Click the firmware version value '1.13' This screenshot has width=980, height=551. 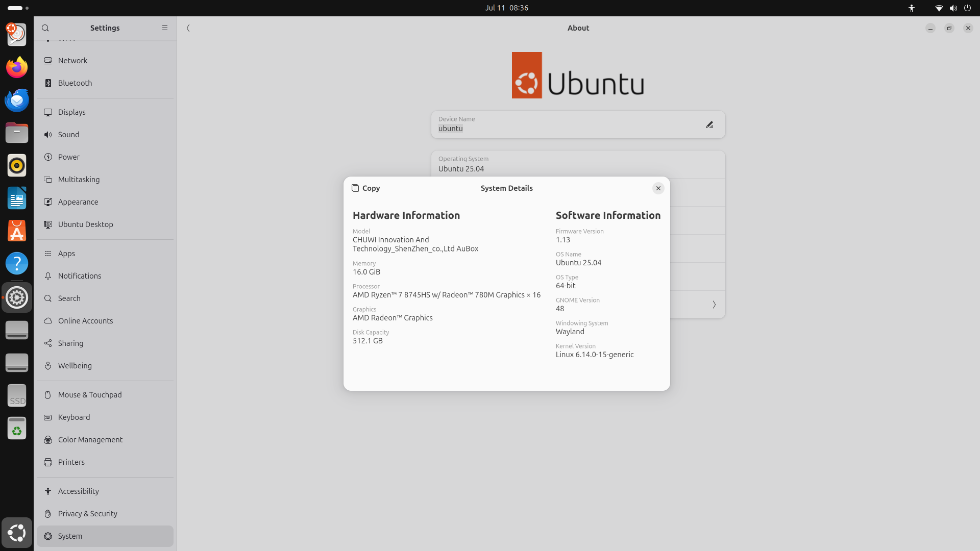tap(563, 240)
